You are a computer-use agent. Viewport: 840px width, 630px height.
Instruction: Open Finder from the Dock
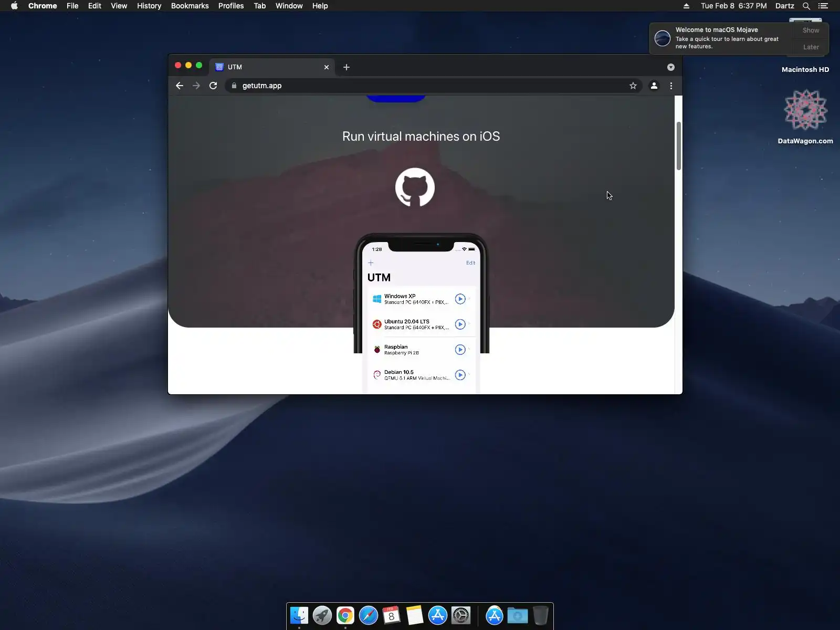[299, 615]
